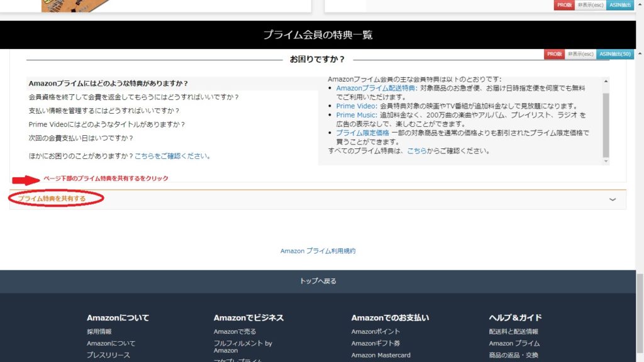The image size is (644, 362).
Task: Open Amazon Mastercard footer link
Action: point(380,355)
